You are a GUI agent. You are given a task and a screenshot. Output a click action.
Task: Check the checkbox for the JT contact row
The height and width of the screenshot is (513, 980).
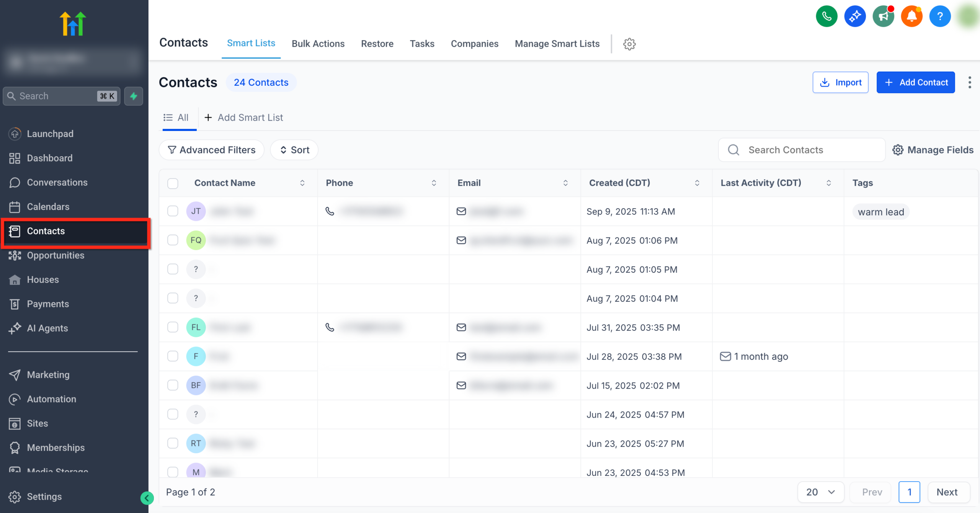[x=172, y=211]
